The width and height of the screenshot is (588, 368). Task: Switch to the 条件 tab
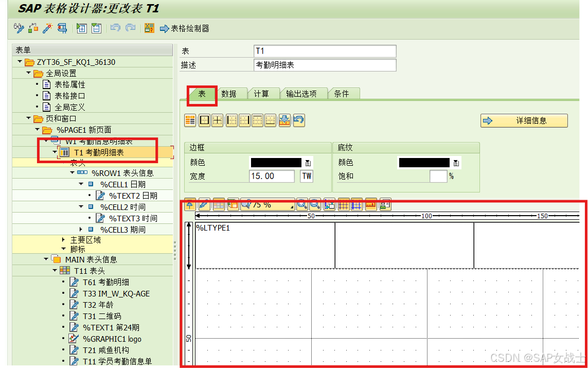(342, 94)
